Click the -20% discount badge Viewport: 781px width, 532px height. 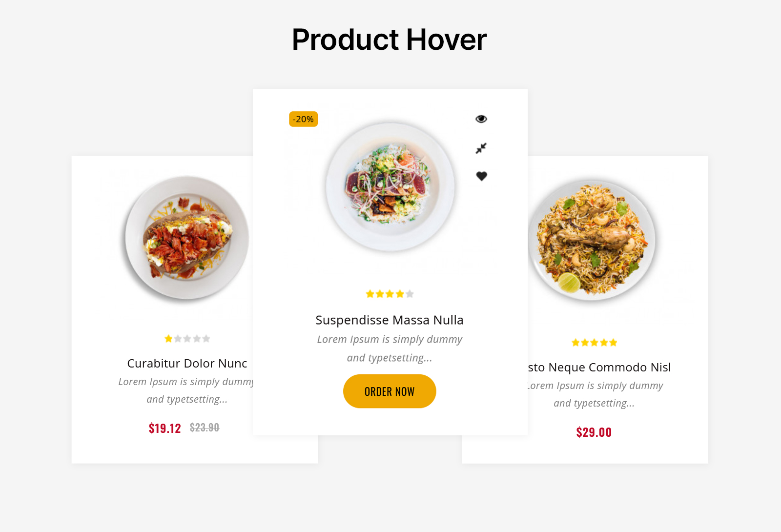point(303,119)
